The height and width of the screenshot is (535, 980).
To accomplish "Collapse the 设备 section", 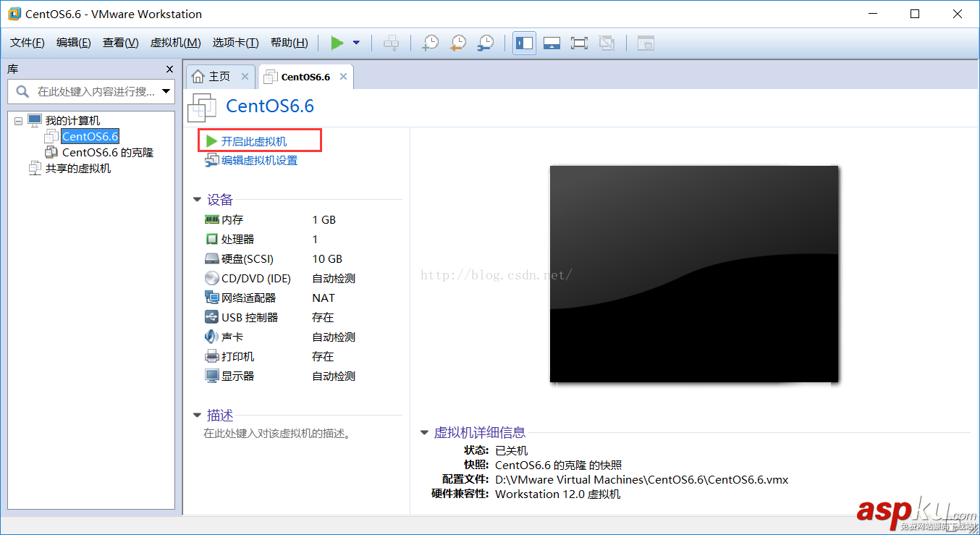I will tap(197, 200).
